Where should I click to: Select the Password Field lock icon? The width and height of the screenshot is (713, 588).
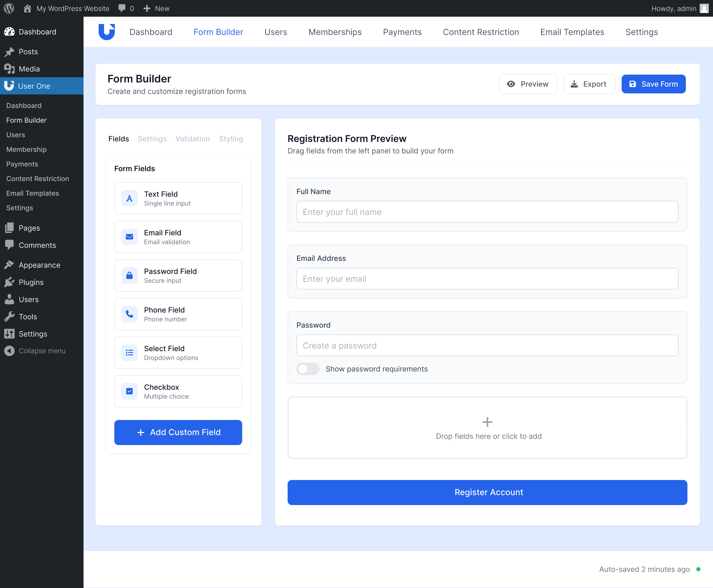[x=129, y=275]
